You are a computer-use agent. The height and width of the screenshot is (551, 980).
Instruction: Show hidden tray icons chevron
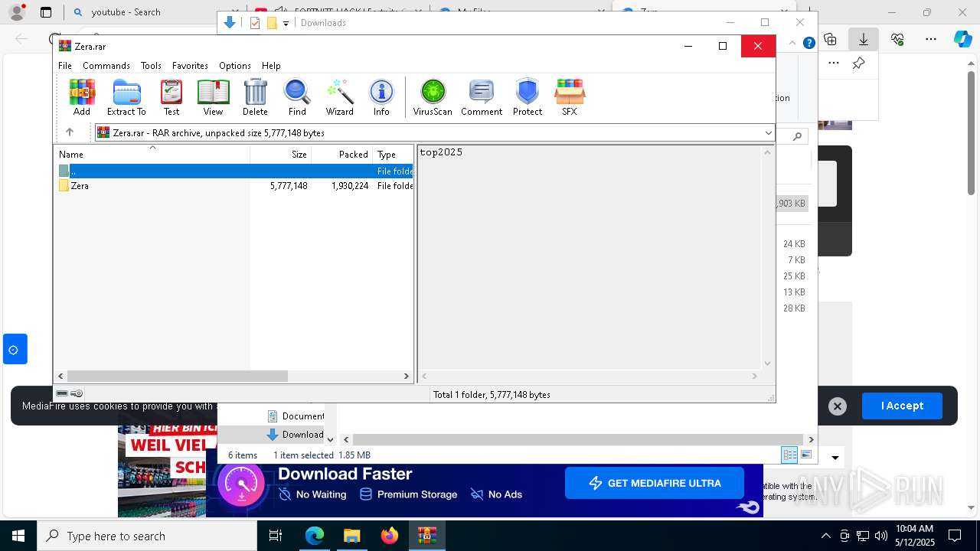(x=825, y=536)
